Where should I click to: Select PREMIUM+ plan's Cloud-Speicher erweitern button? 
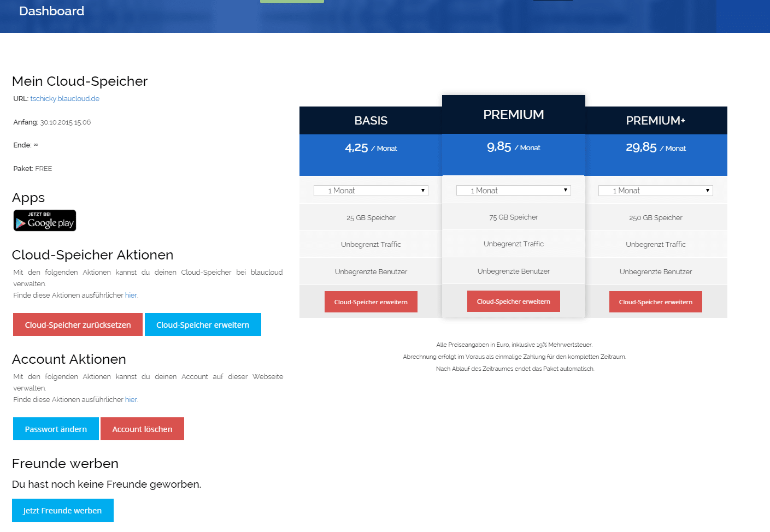tap(655, 302)
